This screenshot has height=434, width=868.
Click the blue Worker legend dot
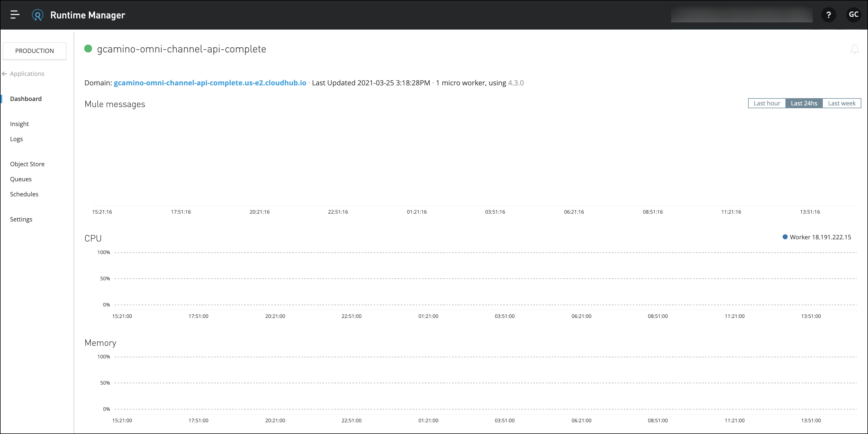tap(785, 237)
